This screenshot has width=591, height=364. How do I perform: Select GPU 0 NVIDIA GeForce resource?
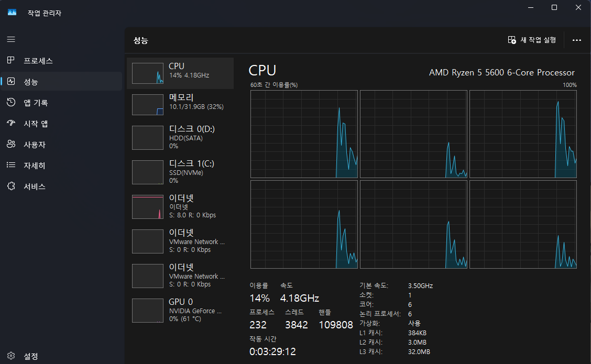(180, 311)
